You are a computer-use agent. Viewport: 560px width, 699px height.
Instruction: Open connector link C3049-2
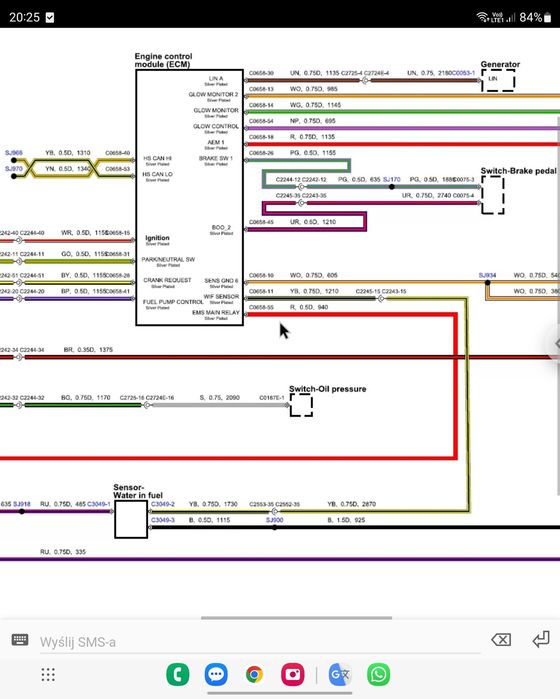click(x=163, y=504)
